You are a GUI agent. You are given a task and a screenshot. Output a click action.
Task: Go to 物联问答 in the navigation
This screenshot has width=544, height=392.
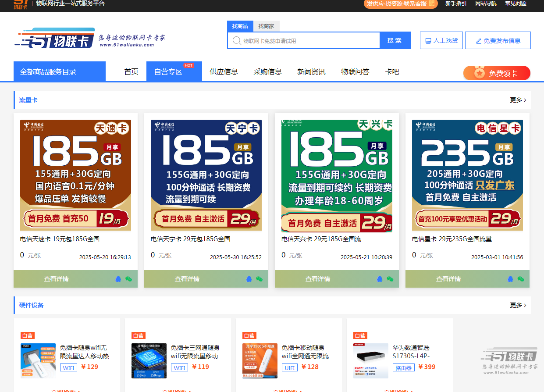[355, 72]
